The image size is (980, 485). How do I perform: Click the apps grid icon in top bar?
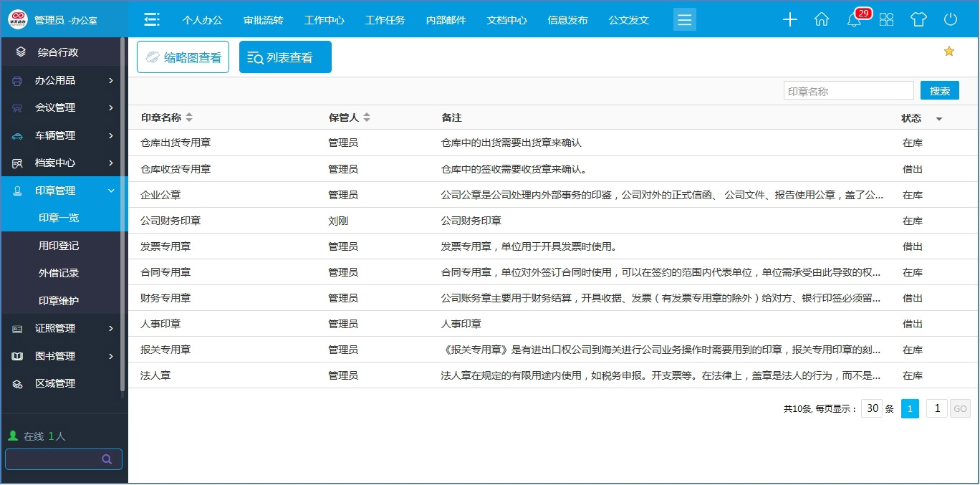pyautogui.click(x=886, y=20)
